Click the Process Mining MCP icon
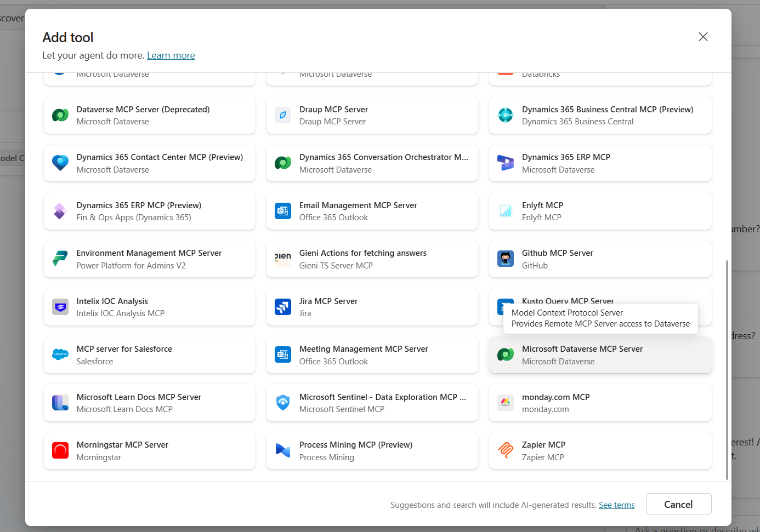The image size is (760, 532). coord(282,450)
